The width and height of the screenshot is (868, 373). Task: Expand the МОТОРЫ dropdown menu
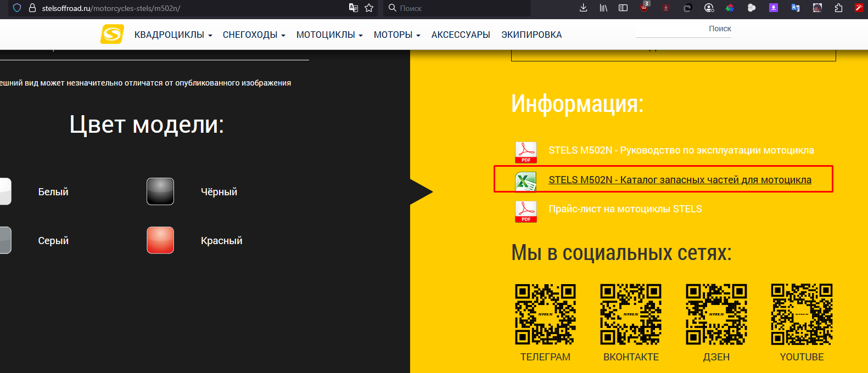point(397,35)
